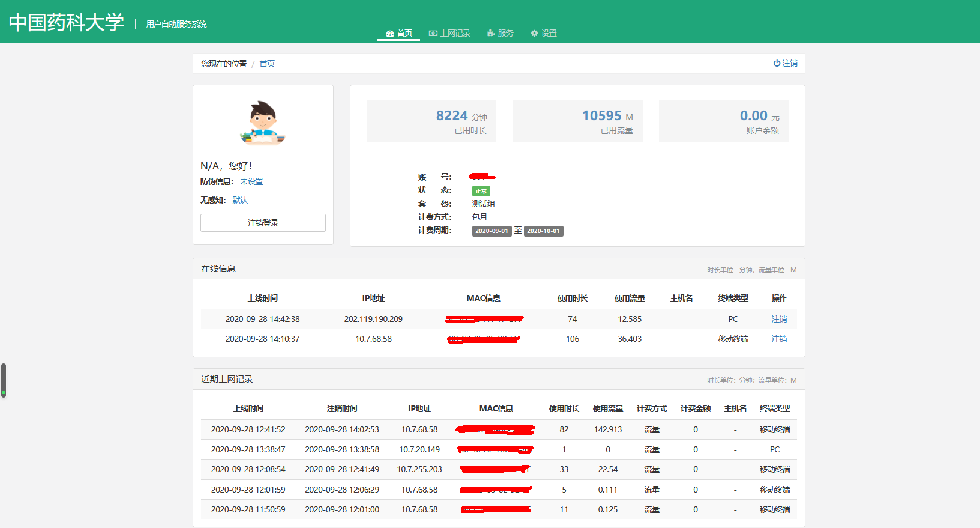
Task: Click the scrollbar handle on left edge
Action: point(4,380)
